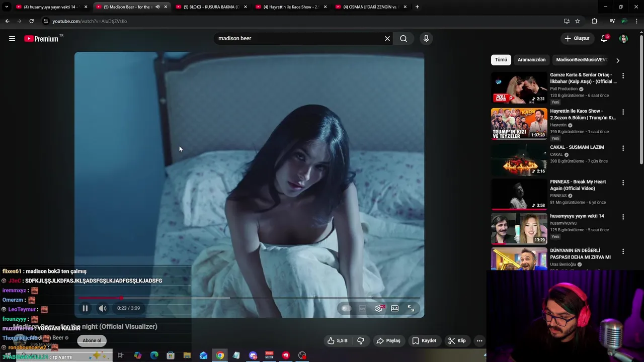Install app icon in address bar
Image resolution: width=644 pixels, height=362 pixels.
point(567,21)
